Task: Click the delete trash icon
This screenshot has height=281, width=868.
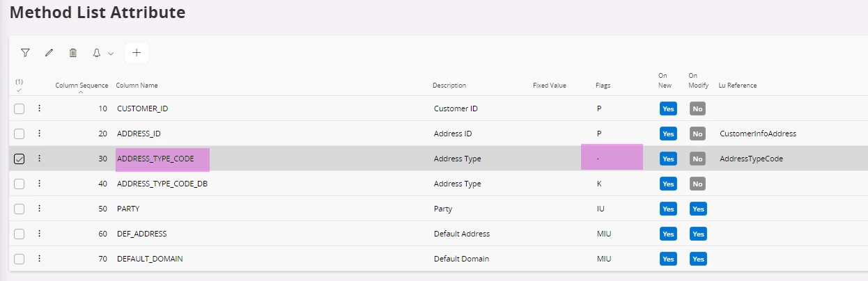Action: coord(73,53)
